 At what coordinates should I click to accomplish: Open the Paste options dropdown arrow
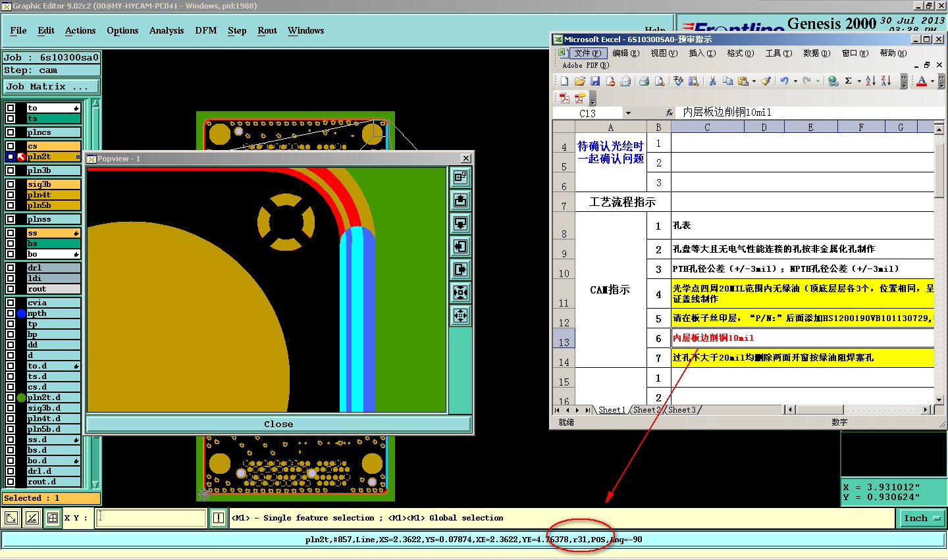click(x=754, y=82)
